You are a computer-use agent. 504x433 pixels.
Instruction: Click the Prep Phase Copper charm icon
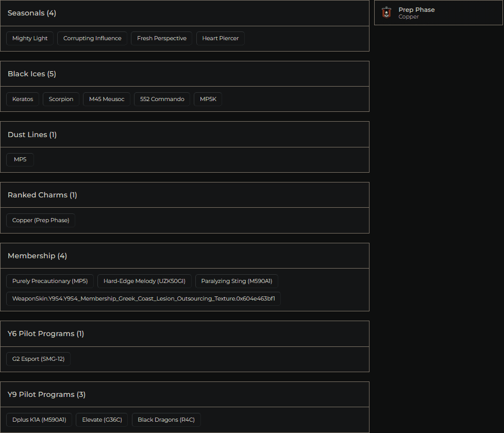387,13
